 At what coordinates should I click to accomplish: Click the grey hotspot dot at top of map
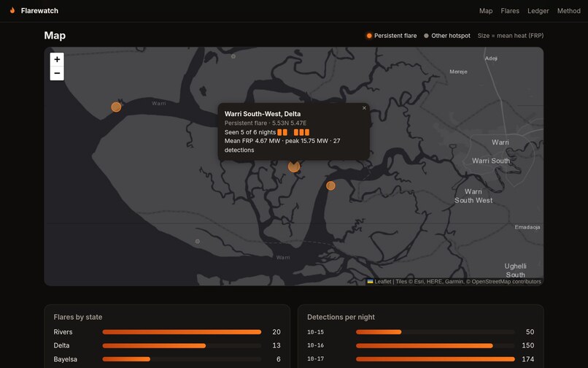pos(233,56)
